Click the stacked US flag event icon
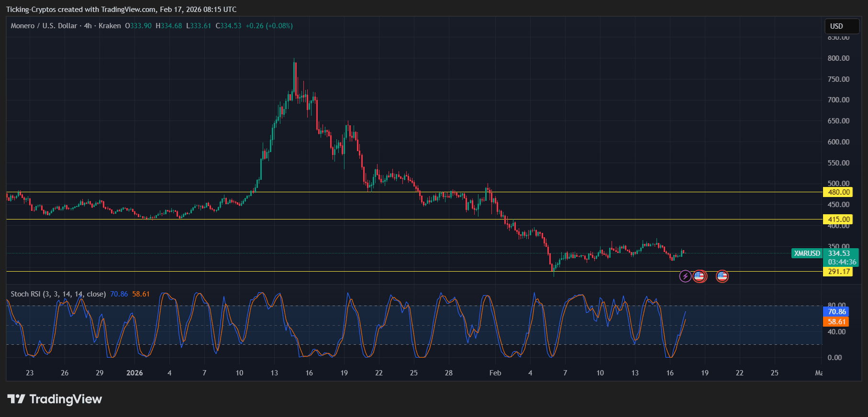Screen dimensions: 868x417 click(700, 276)
